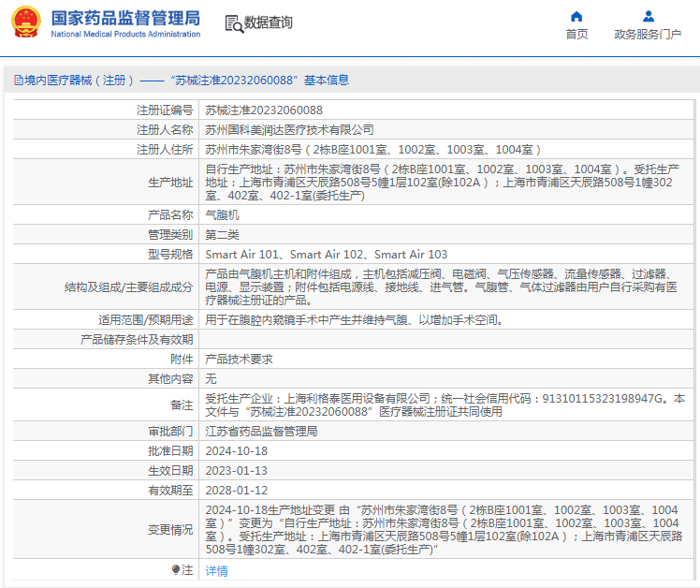Select approval date 2024-10-18
Viewport: 700px width, 588px height.
(237, 450)
